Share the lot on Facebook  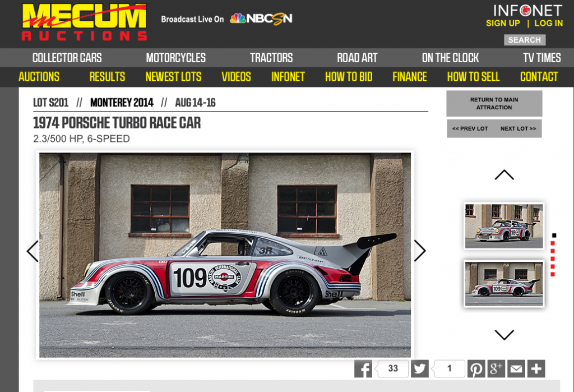[363, 368]
